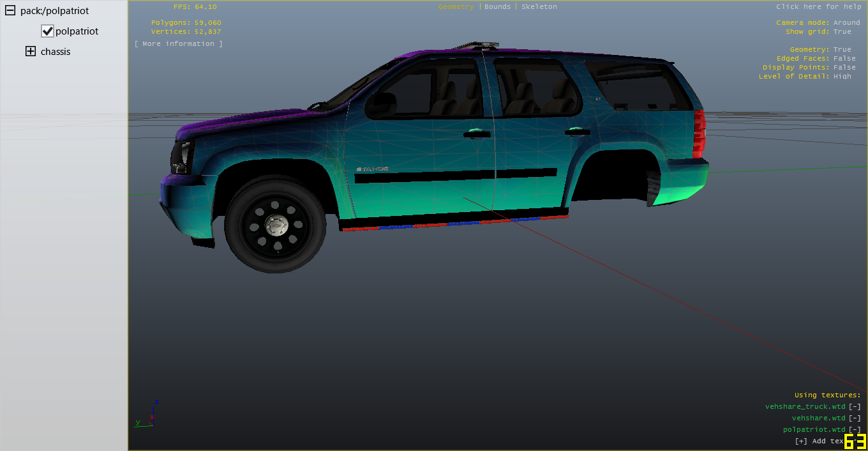The image size is (868, 451).
Task: Change Level of Detail High setting
Action: [x=842, y=76]
